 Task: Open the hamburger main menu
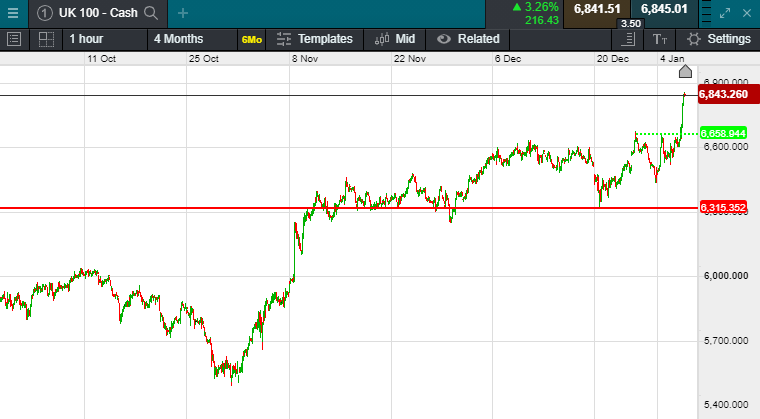pyautogui.click(x=14, y=14)
